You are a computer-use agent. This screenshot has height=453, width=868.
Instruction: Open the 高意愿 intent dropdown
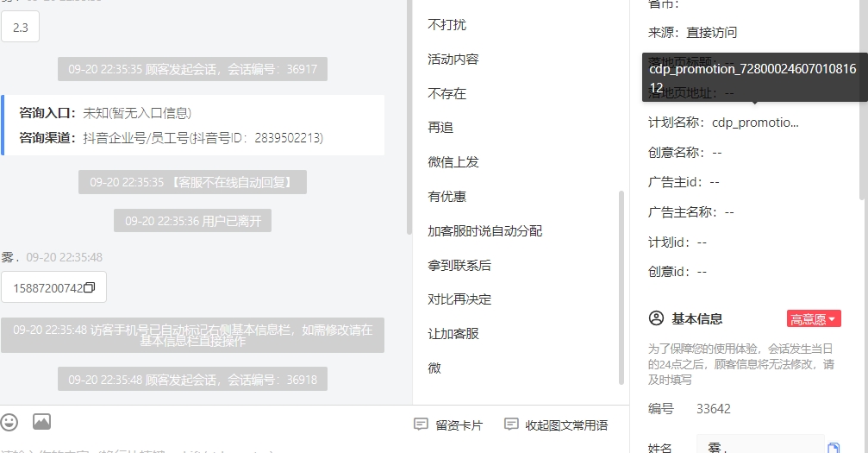coord(814,318)
